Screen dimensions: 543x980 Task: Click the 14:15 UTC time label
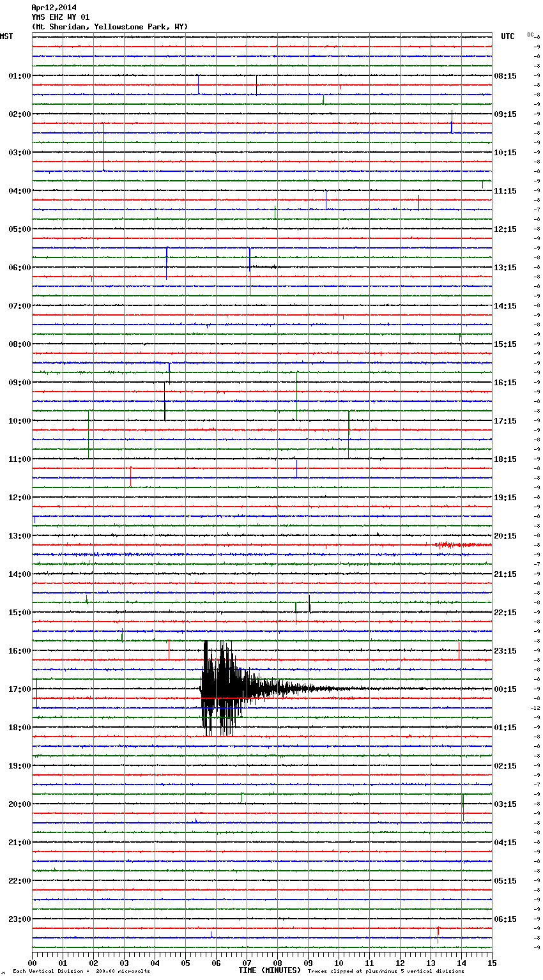point(505,306)
